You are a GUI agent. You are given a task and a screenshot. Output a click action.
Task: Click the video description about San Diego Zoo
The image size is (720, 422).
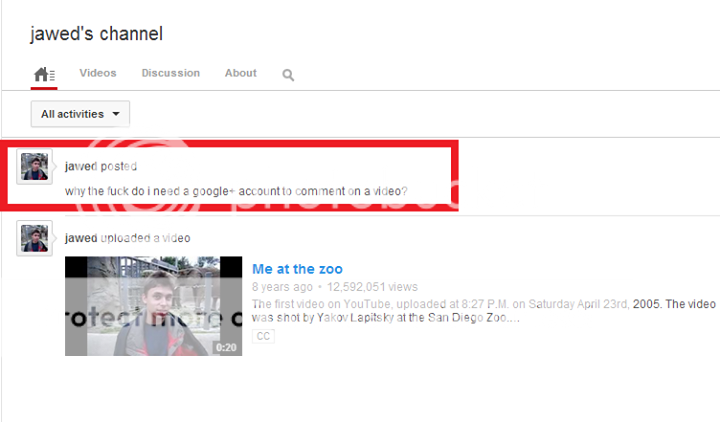tap(484, 311)
